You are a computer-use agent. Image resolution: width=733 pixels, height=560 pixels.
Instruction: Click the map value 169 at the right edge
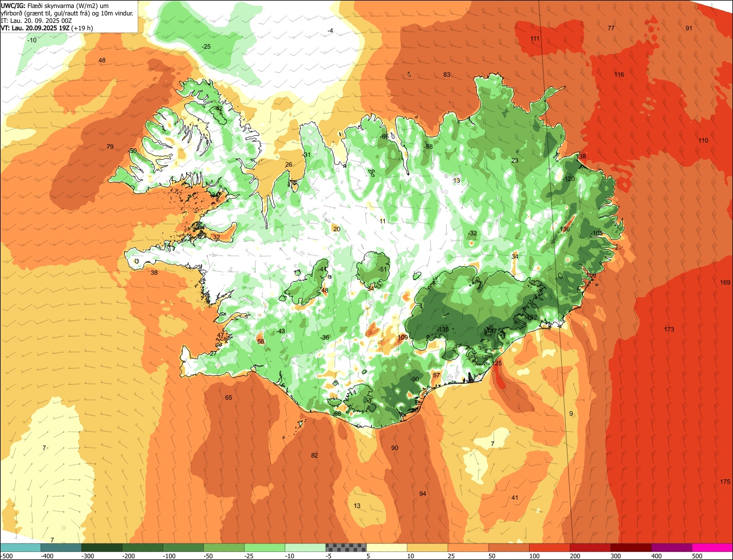point(725,283)
